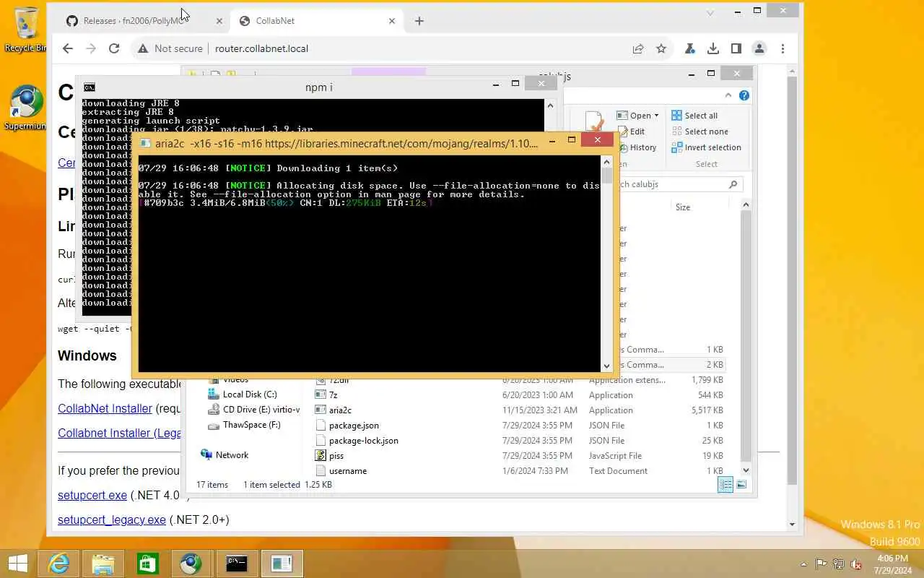The width and height of the screenshot is (924, 578).
Task: Switch Explorer to details view
Action: point(725,485)
